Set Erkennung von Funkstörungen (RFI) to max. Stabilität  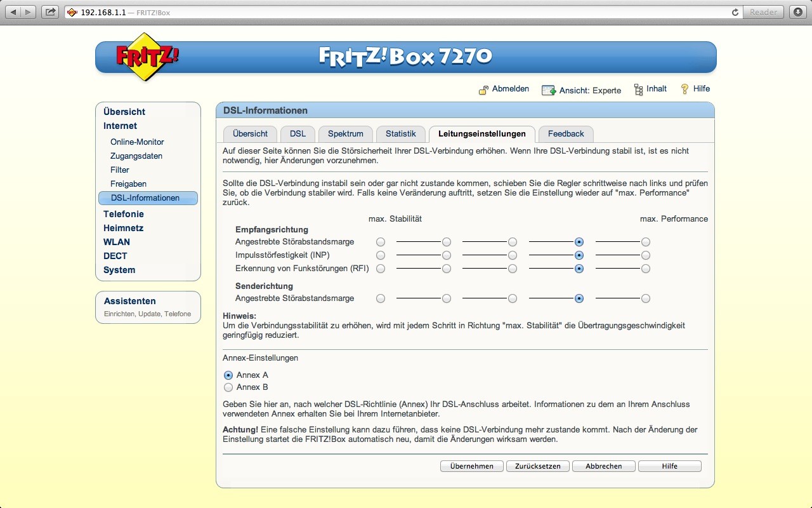[381, 269]
